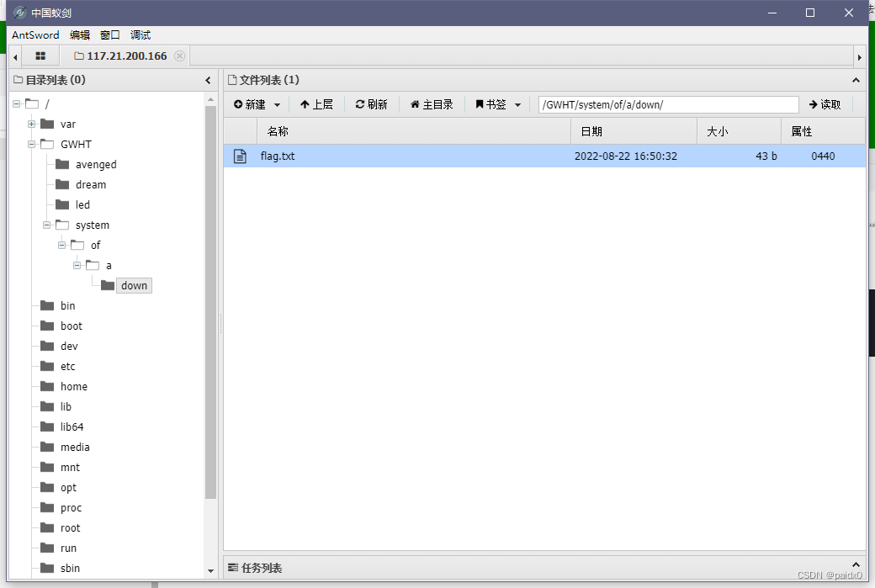Select the dev folder
The width and height of the screenshot is (875, 588).
point(69,347)
